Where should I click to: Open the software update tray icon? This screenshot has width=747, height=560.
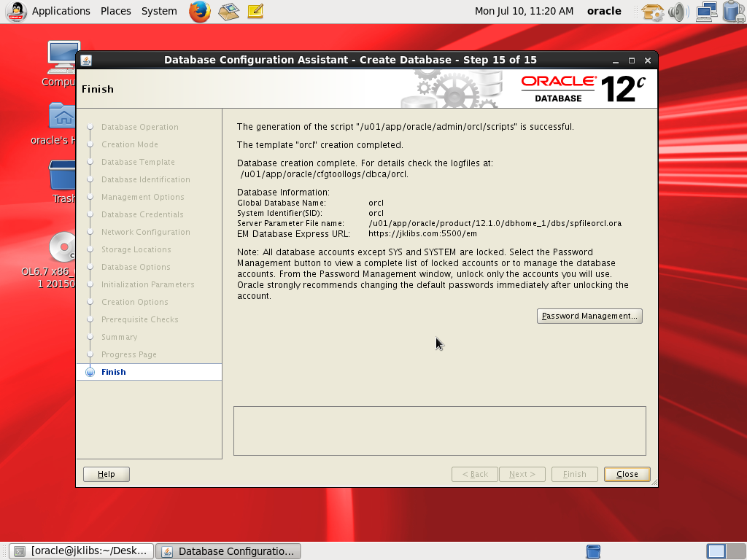(653, 12)
